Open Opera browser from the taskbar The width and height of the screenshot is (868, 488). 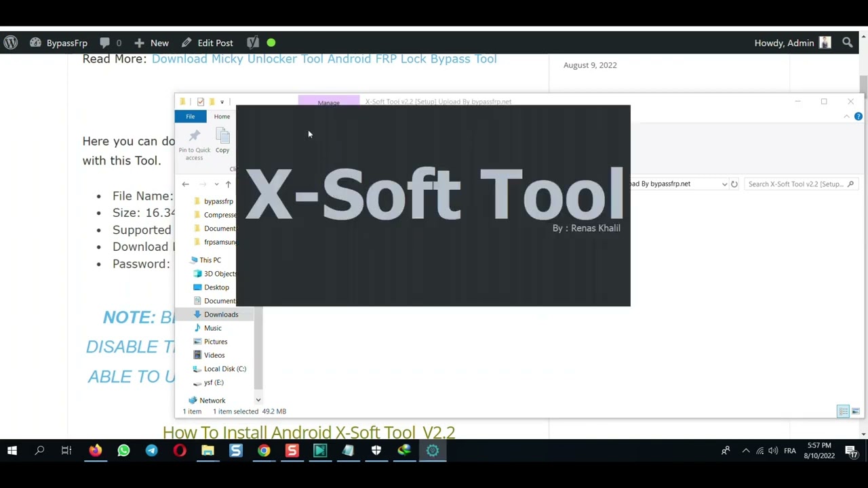click(180, 451)
